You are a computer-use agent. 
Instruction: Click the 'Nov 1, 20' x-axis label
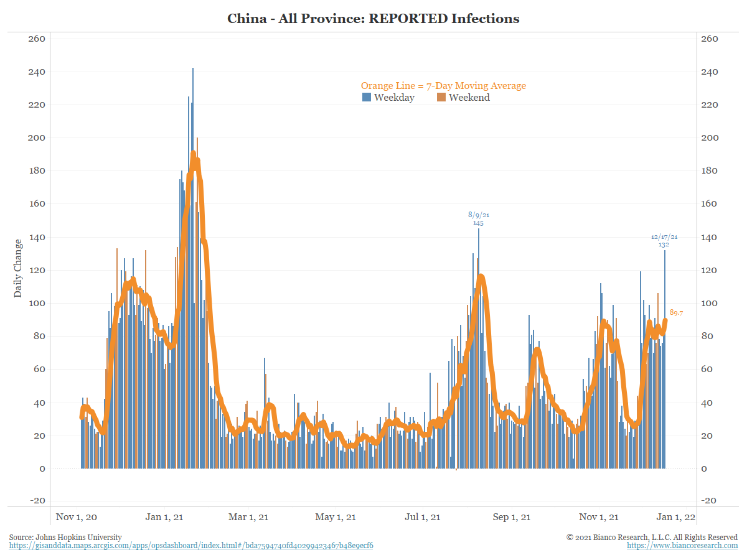76,517
